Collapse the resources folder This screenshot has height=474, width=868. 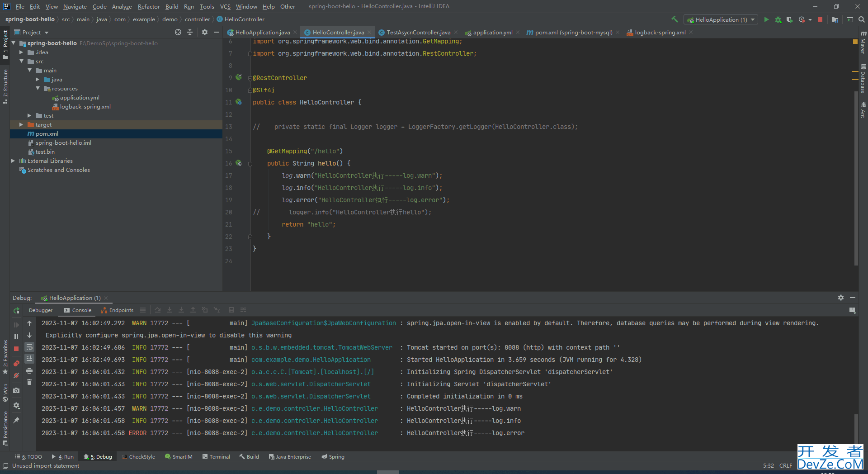(x=38, y=89)
